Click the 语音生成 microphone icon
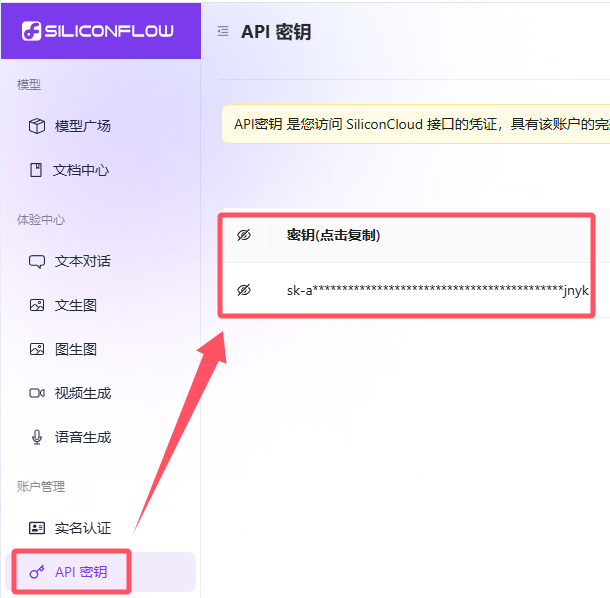 click(x=37, y=437)
